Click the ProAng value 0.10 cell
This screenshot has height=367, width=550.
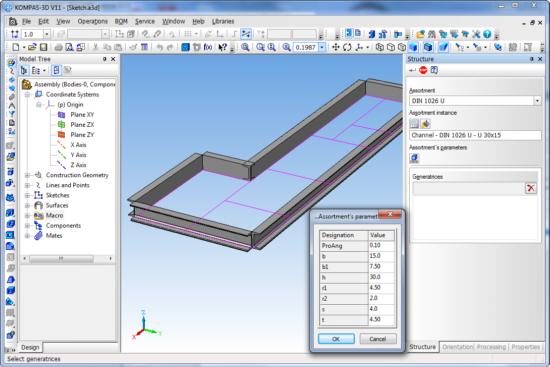click(x=381, y=246)
